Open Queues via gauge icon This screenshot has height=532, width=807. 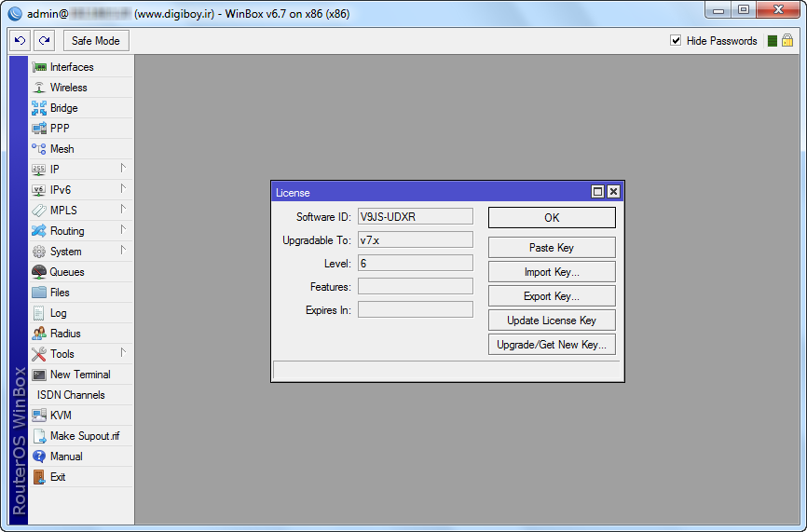click(39, 272)
